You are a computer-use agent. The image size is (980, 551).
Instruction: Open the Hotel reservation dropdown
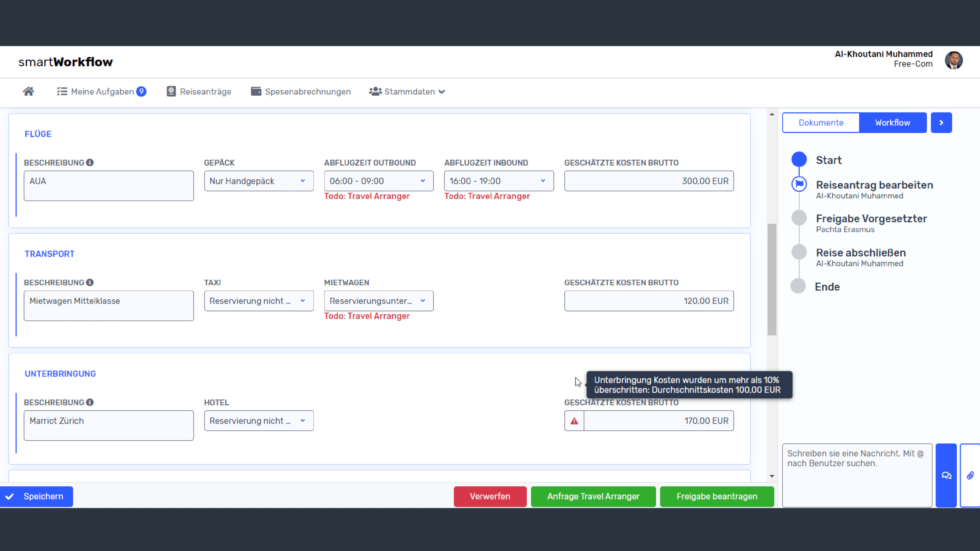259,421
